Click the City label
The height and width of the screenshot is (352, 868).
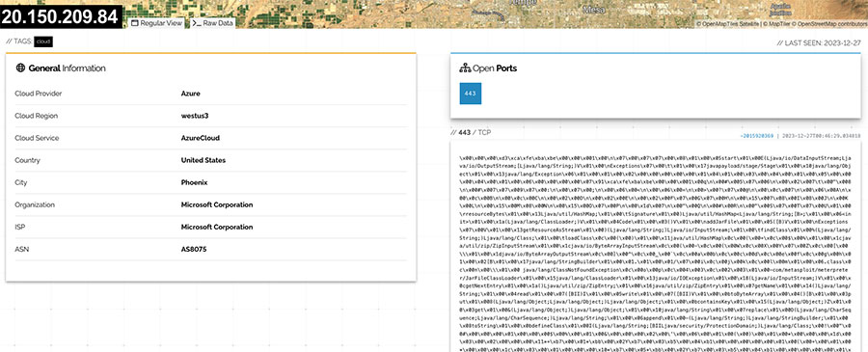coord(21,182)
